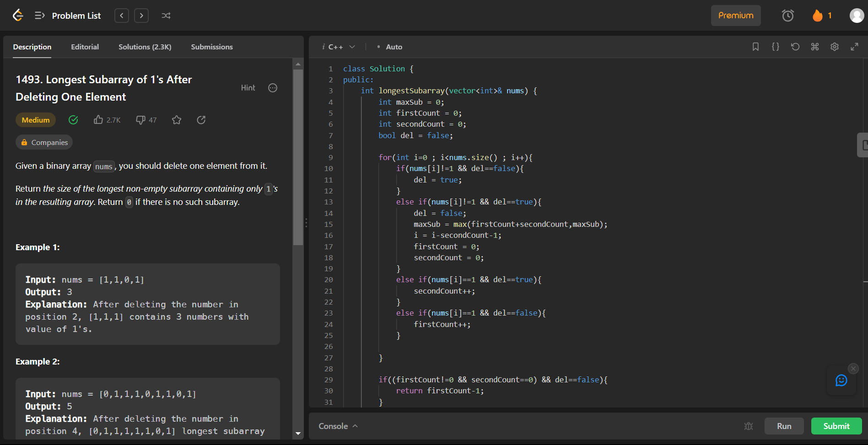Go to the next problem with the arrow
The image size is (868, 445).
point(141,15)
